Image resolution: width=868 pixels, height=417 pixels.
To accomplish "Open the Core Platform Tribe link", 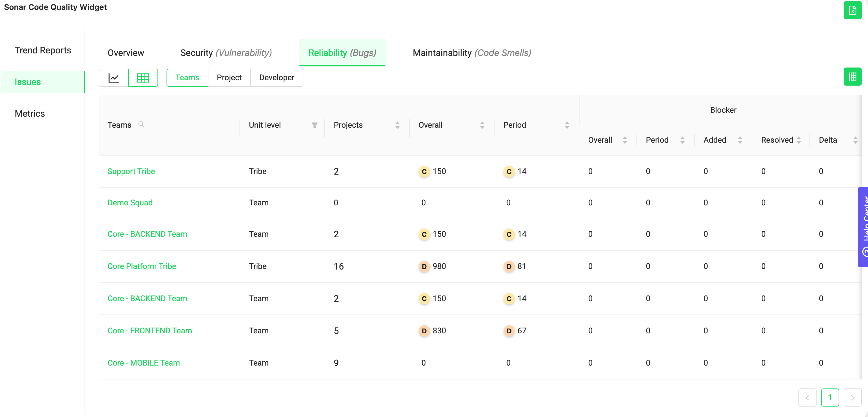I will [x=142, y=266].
